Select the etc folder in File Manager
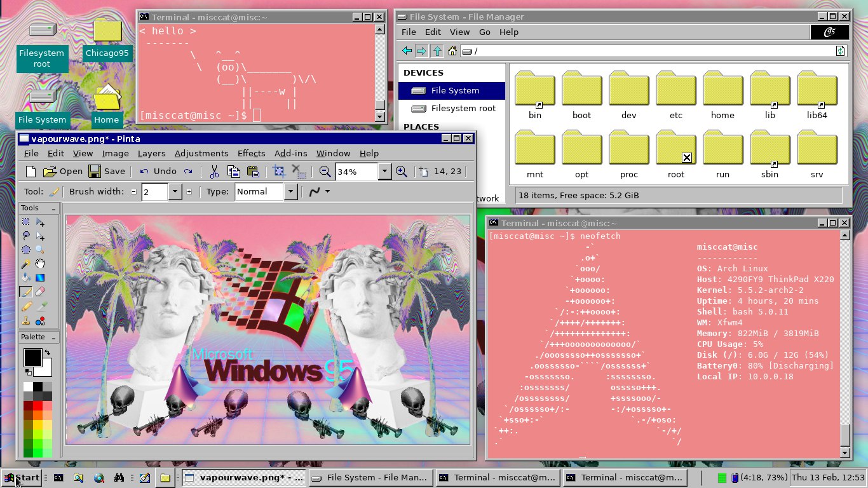The width and height of the screenshot is (868, 488). [675, 95]
